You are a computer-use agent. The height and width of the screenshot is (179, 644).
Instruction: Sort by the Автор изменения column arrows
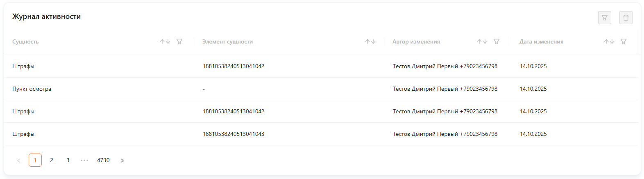(482, 41)
